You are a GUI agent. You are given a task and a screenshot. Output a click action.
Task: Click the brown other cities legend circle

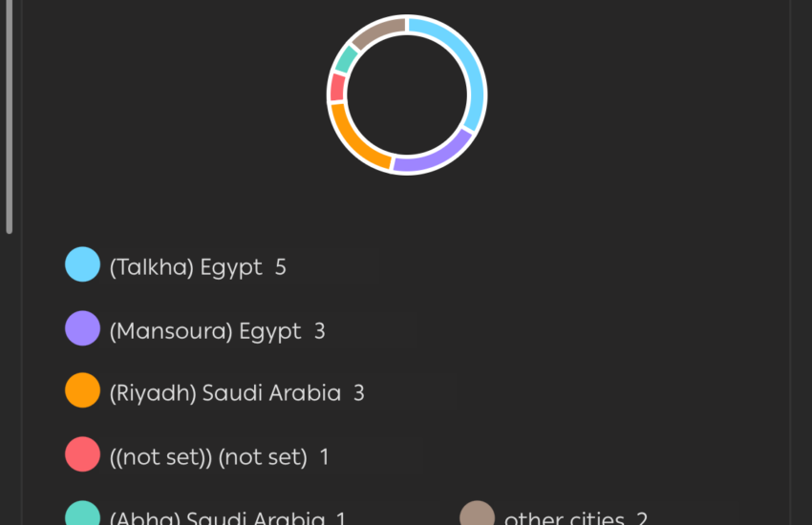tap(477, 515)
